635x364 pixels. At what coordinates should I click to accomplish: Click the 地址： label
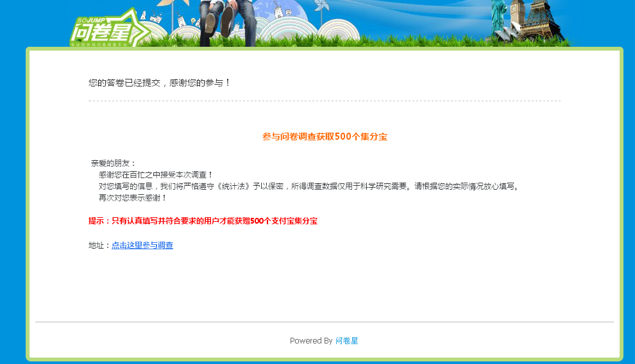99,245
